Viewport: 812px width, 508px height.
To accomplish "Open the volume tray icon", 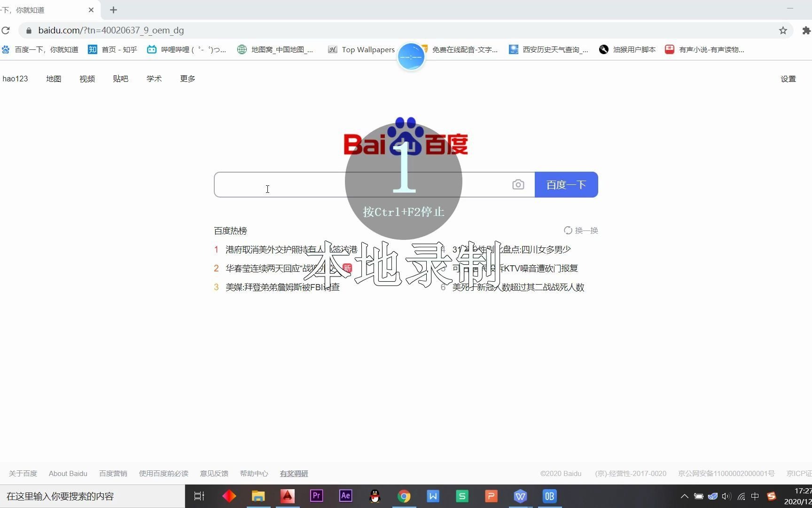I will [x=727, y=496].
